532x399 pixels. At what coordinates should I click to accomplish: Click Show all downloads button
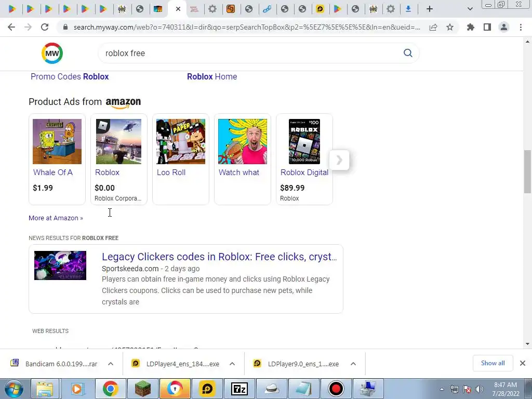pos(493,363)
